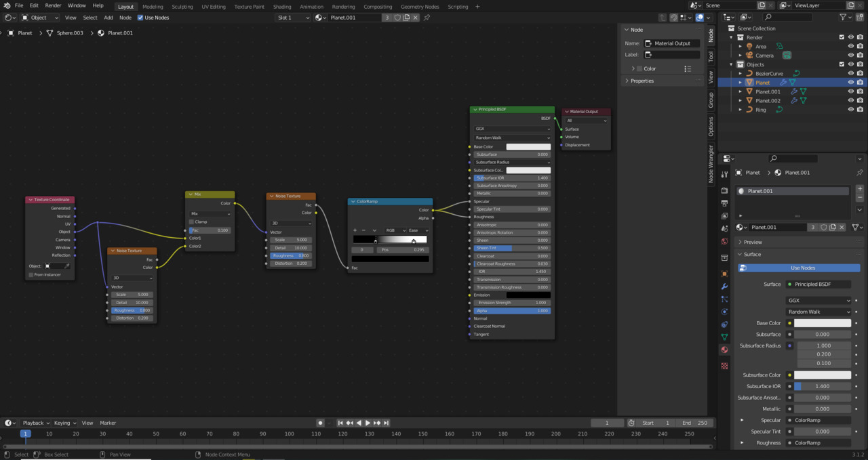Pin the node editor material with pin icon
The width and height of the screenshot is (868, 460).
click(427, 18)
